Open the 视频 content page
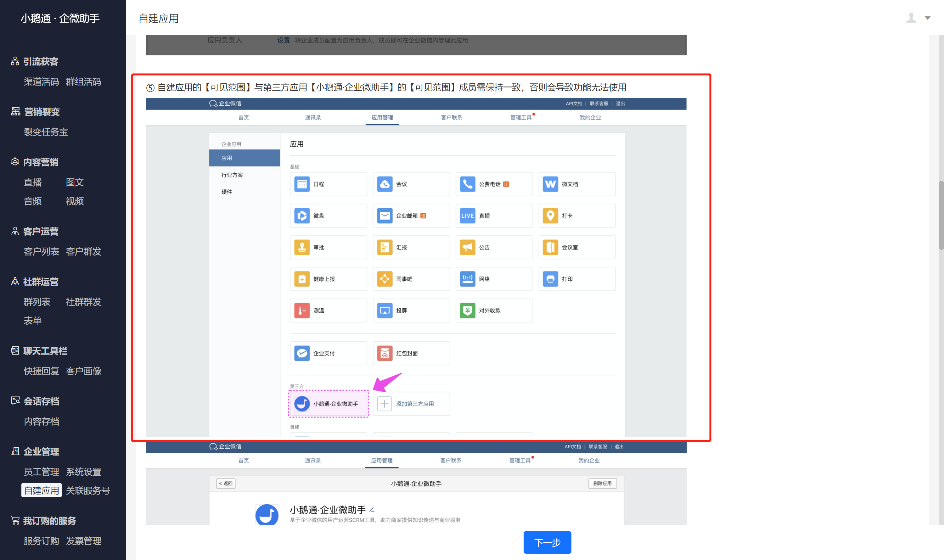This screenshot has height=560, width=944. pos(75,201)
